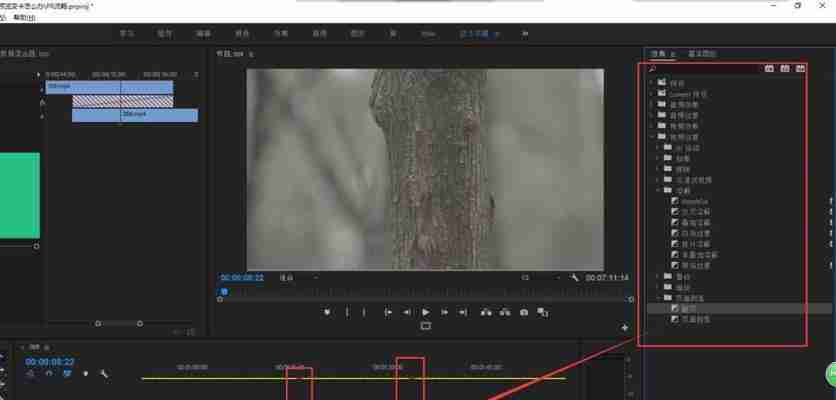
Task: Click the Go to In point button
Action: click(x=388, y=312)
